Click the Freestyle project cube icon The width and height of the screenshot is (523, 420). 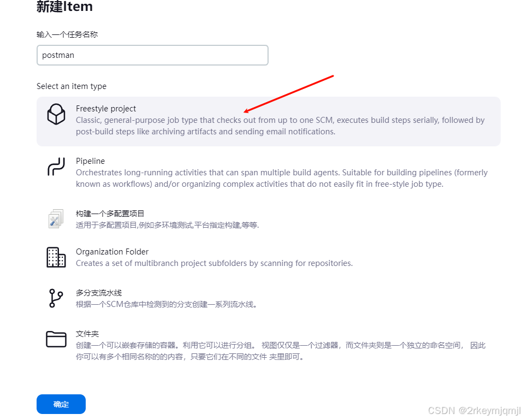[56, 114]
